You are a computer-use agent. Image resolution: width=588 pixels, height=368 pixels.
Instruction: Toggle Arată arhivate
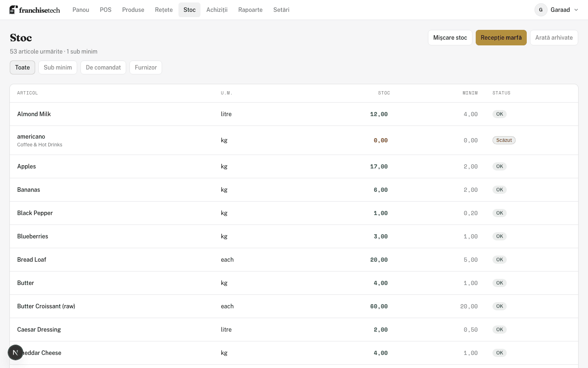coord(554,38)
